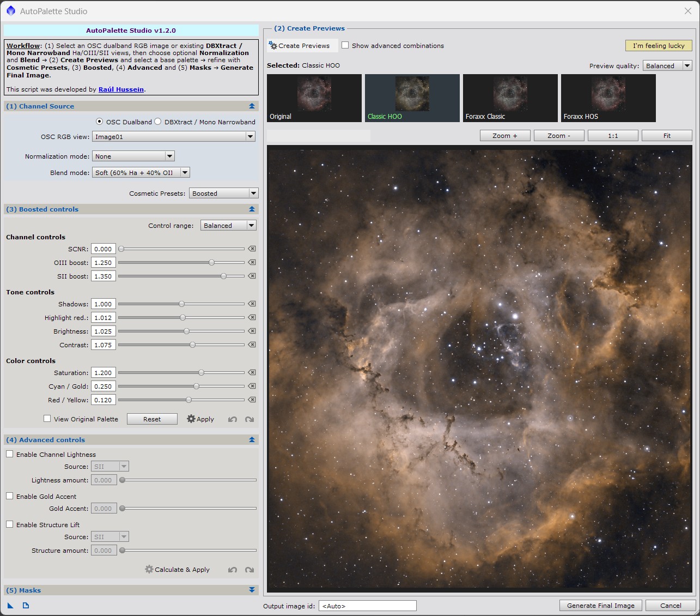Image resolution: width=700 pixels, height=616 pixels.
Task: Fit the preview to view
Action: (667, 136)
